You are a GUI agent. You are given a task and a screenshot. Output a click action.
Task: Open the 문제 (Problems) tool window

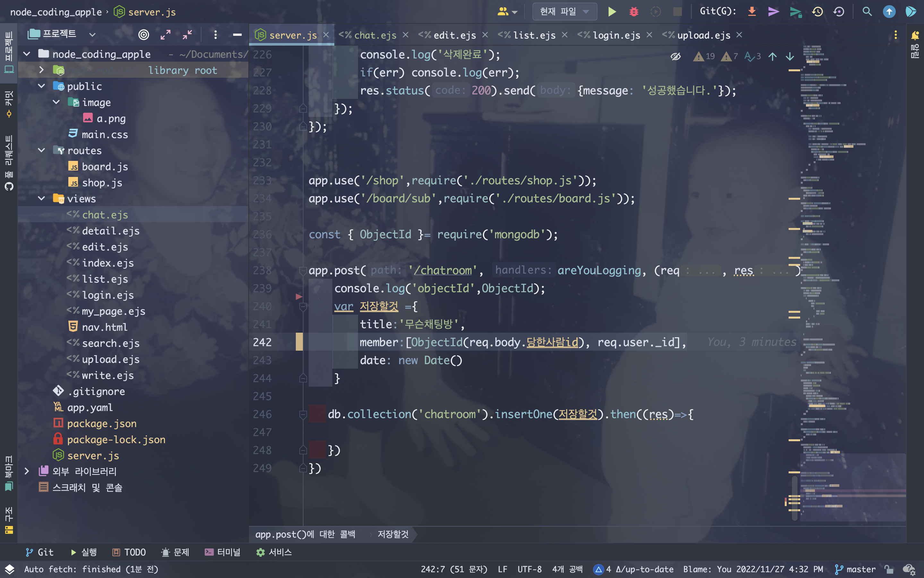tap(175, 552)
